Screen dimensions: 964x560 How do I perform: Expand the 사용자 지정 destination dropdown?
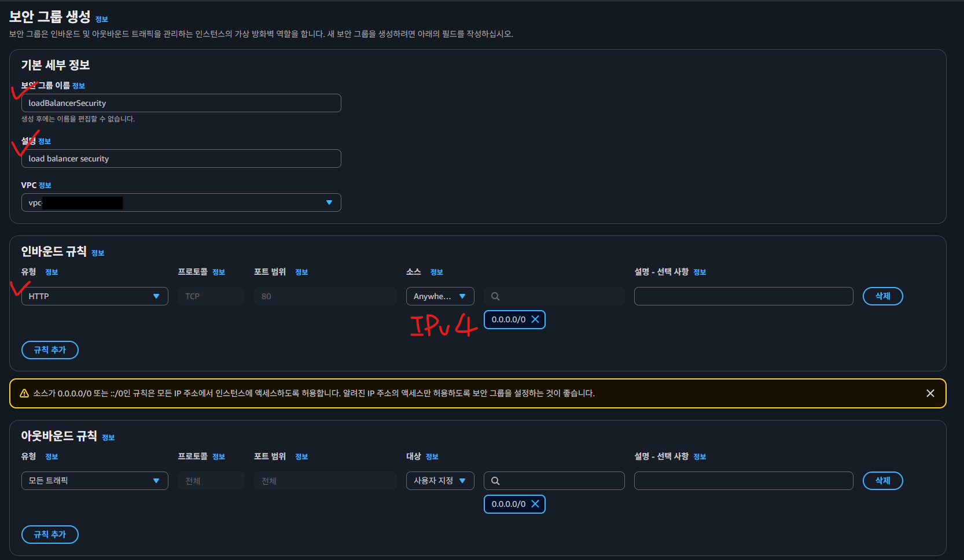(x=440, y=481)
